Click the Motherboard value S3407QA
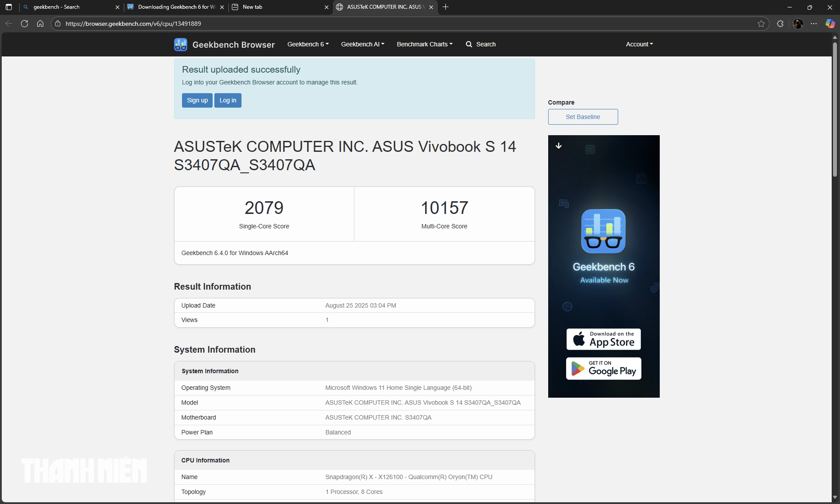840x504 pixels. [378, 417]
